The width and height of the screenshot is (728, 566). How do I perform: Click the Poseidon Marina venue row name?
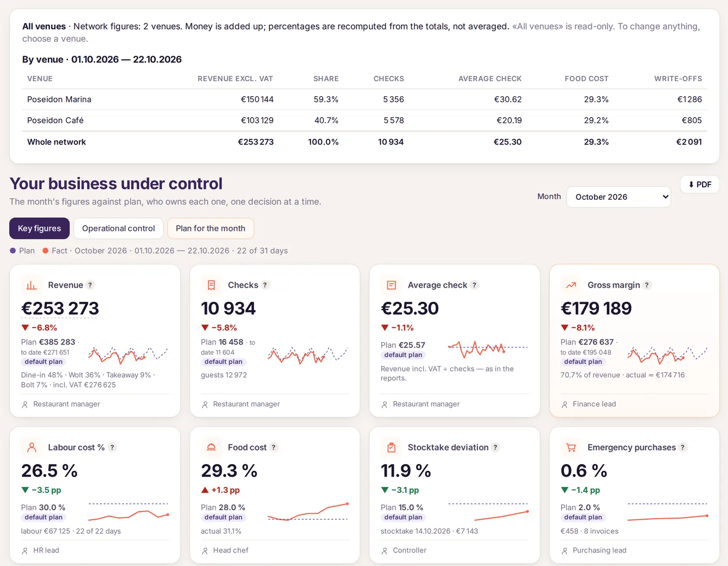59,99
